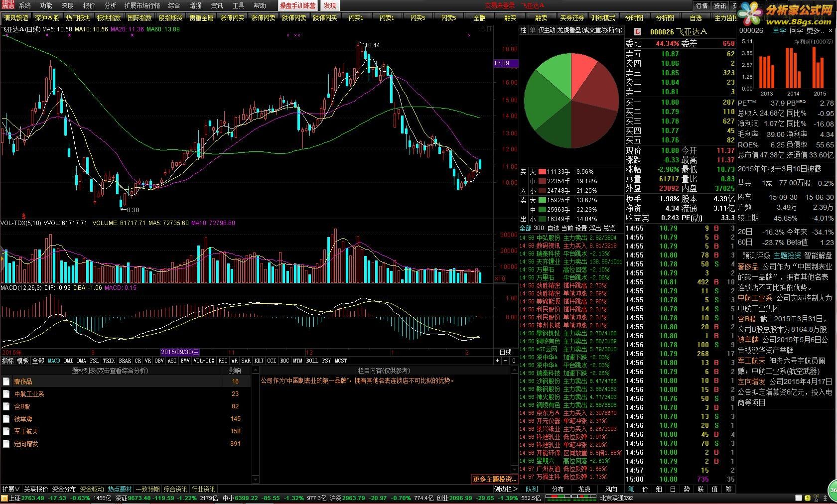837x504 pixels.
Task: Switch to 单 view in 龙虎看盘 panel
Action: click(x=533, y=30)
